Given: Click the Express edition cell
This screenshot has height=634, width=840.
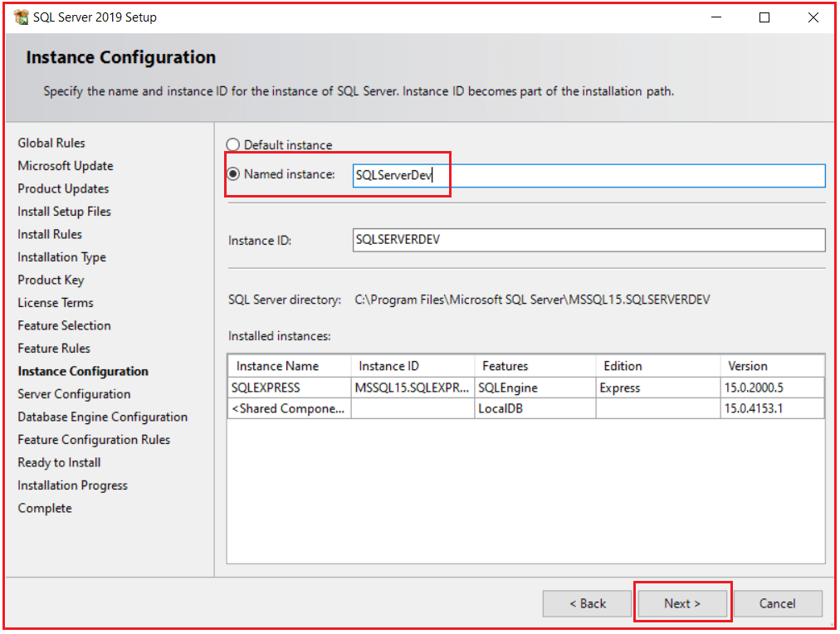Looking at the screenshot, I should pos(658,388).
